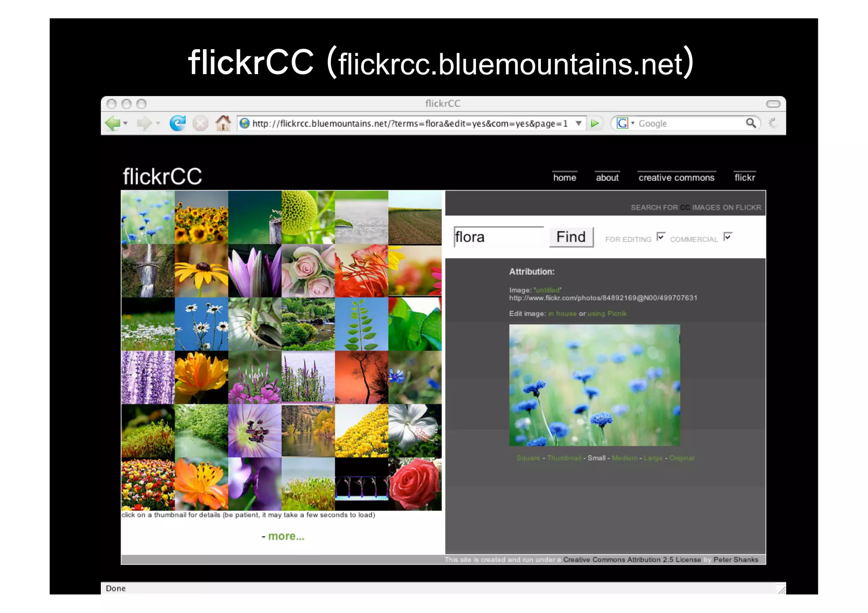
Task: Open the Forward history dropdown arrow
Action: pyautogui.click(x=158, y=124)
